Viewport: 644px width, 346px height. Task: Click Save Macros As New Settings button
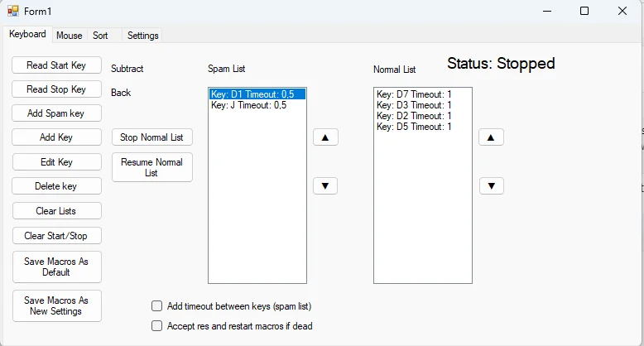point(56,305)
